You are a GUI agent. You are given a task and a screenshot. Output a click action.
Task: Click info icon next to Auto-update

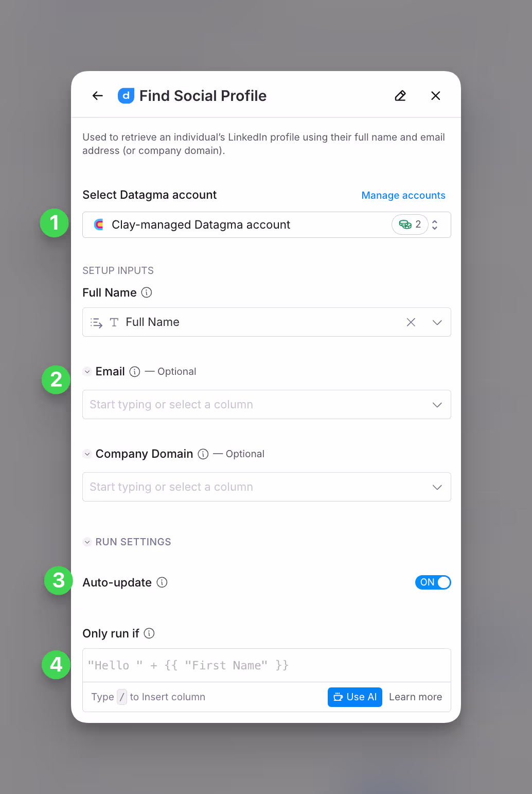coord(162,582)
